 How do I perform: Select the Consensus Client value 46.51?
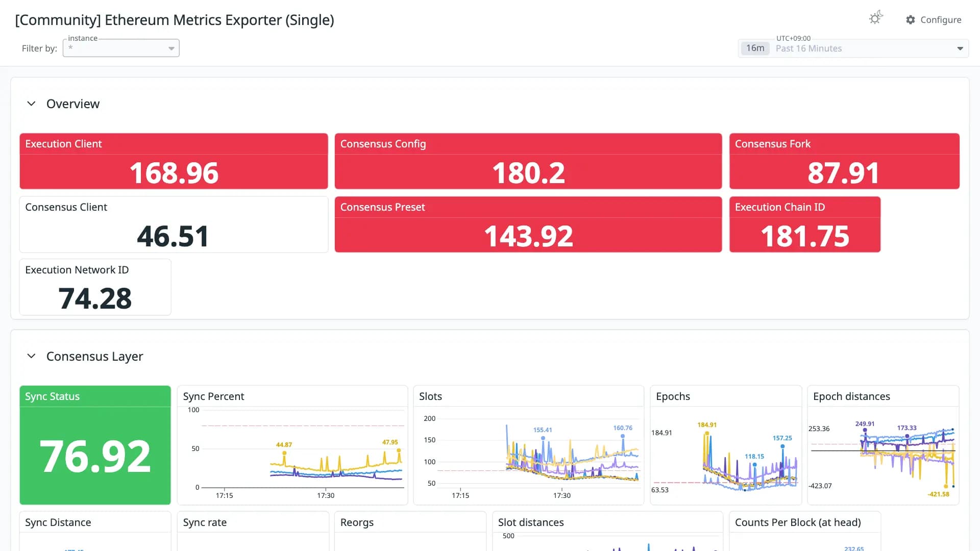(x=173, y=236)
